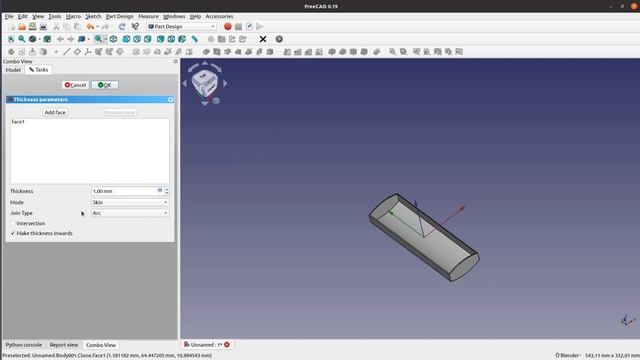Open the Mode dropdown showing Skin
Image resolution: width=640 pixels, height=360 pixels.
[129, 202]
